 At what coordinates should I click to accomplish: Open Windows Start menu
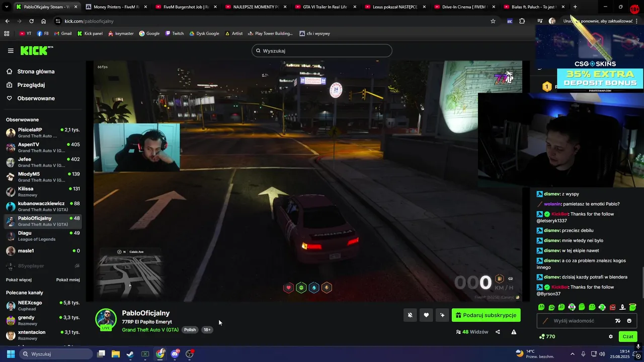coord(11,354)
